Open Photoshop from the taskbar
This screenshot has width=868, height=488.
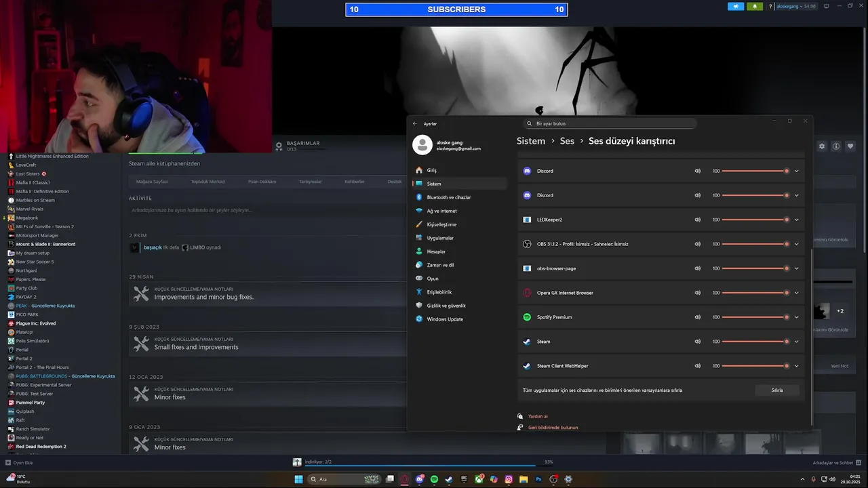tap(538, 479)
